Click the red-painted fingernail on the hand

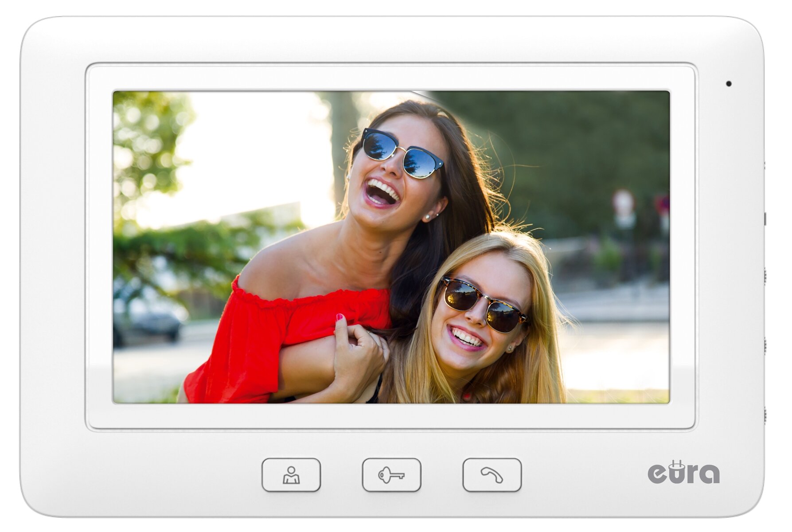(x=340, y=317)
